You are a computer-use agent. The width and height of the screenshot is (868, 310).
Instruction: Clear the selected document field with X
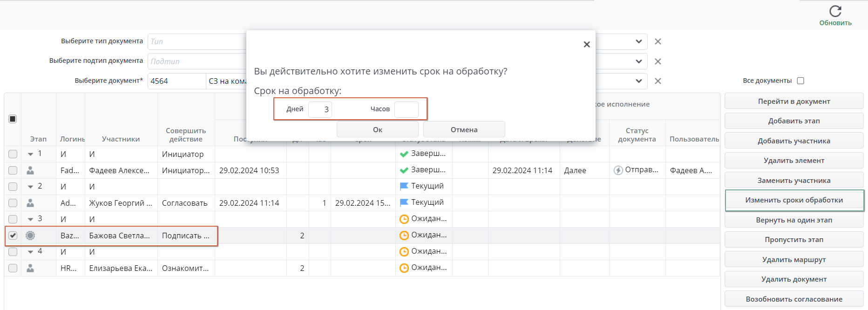pos(658,81)
